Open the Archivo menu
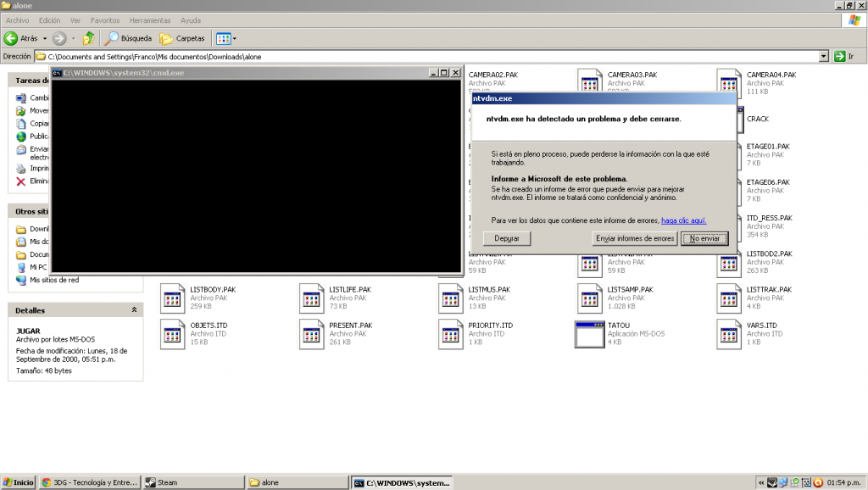The width and height of the screenshot is (868, 490). pyautogui.click(x=17, y=20)
